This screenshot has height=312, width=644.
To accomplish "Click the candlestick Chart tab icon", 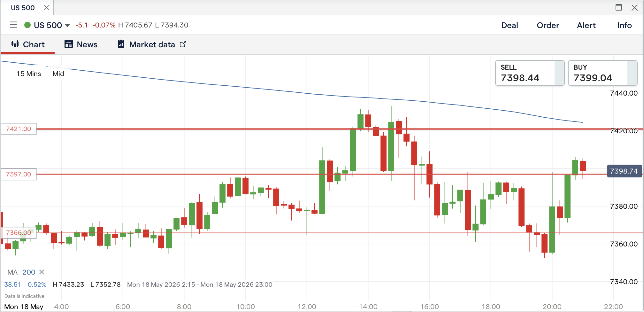I will tap(15, 44).
